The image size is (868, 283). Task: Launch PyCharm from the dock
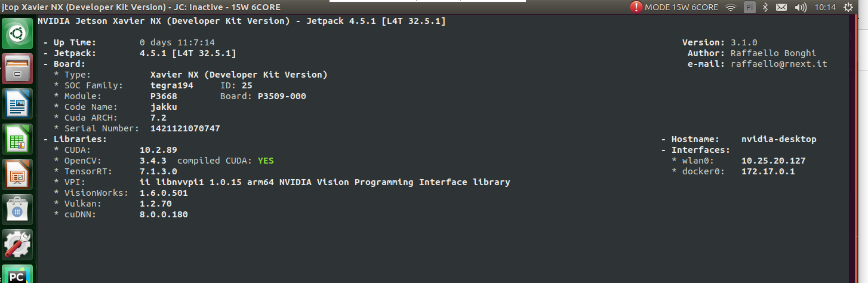(19, 273)
